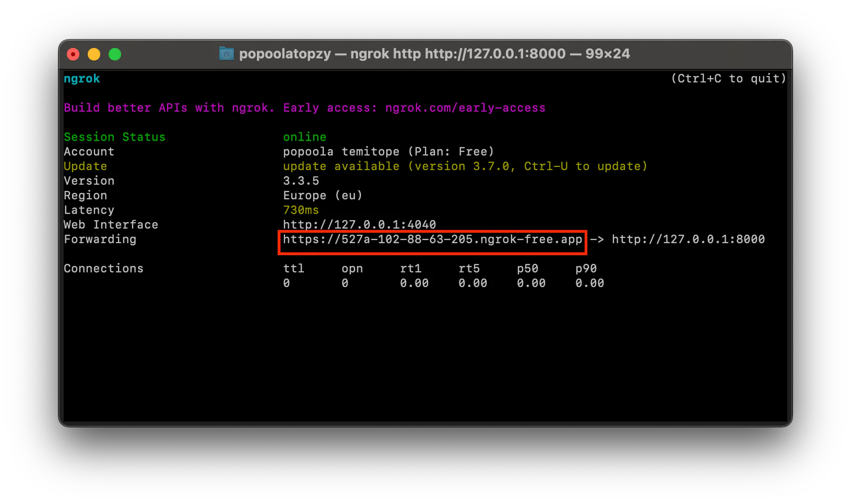Screen dimensions: 851x504
Task: Click the 0.00 value under 'p90'
Action: (590, 283)
